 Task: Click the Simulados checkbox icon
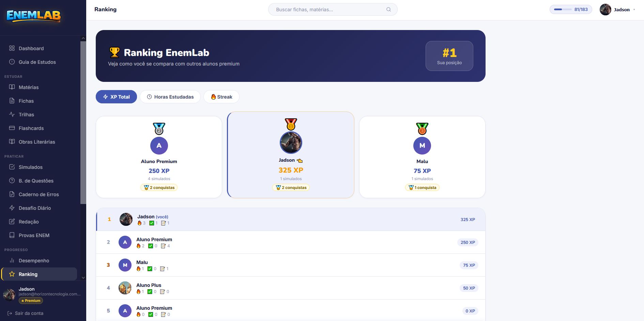click(12, 167)
